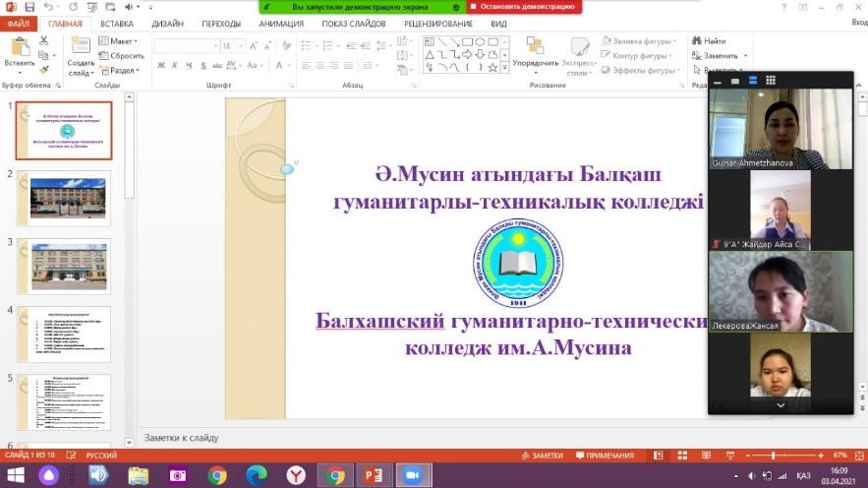This screenshot has height=488, width=868.
Task: Undo the last action
Action: (48, 7)
